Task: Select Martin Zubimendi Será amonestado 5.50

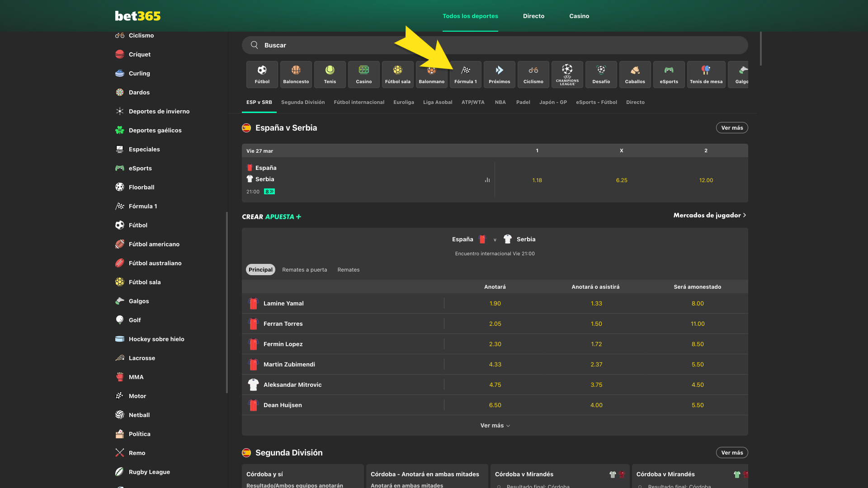Action: point(698,365)
